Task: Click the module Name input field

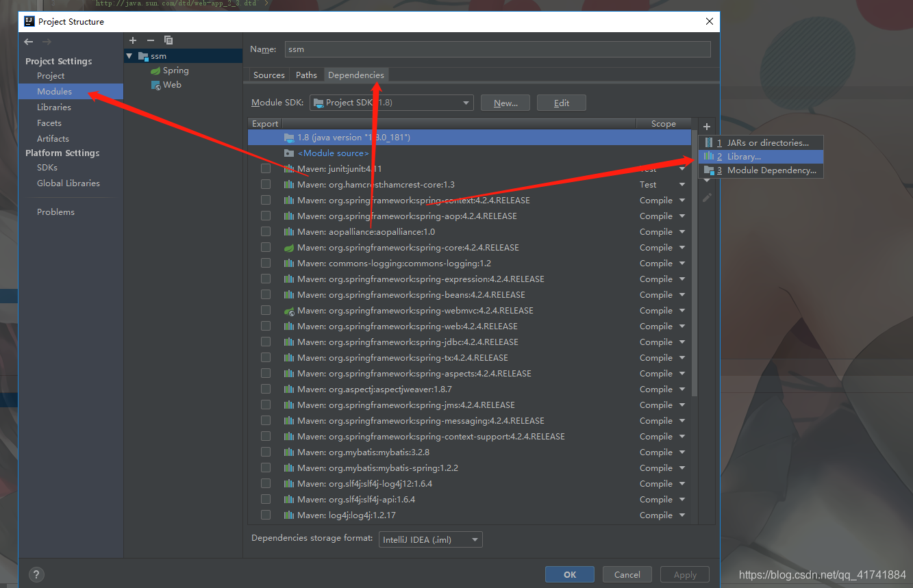Action: click(x=498, y=49)
